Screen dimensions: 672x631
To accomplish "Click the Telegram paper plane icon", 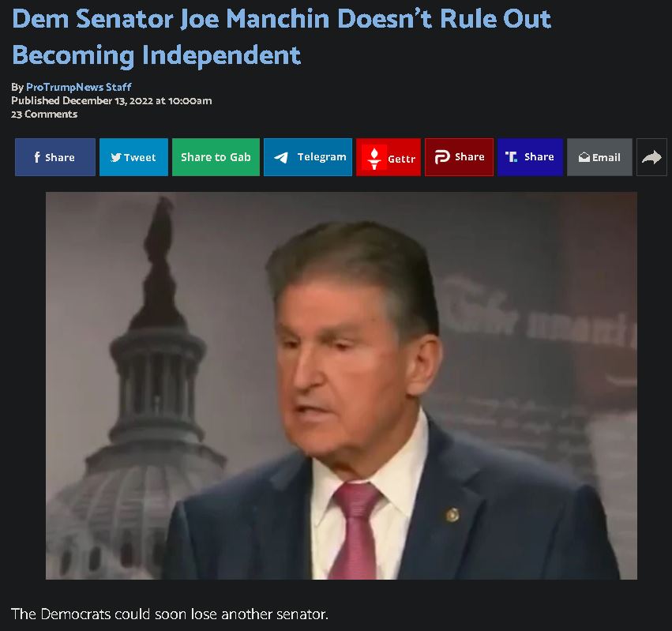I will pyautogui.click(x=281, y=157).
